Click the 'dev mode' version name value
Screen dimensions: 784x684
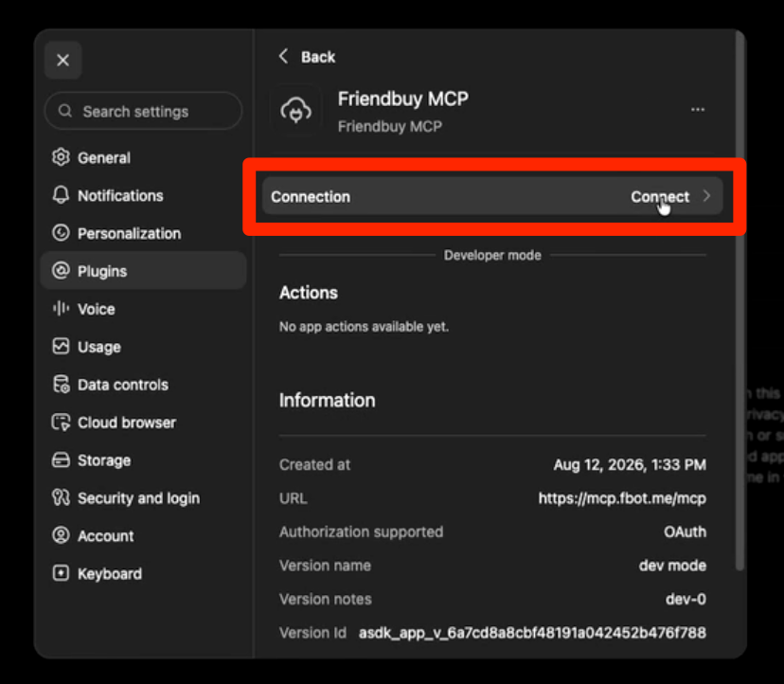pos(672,566)
